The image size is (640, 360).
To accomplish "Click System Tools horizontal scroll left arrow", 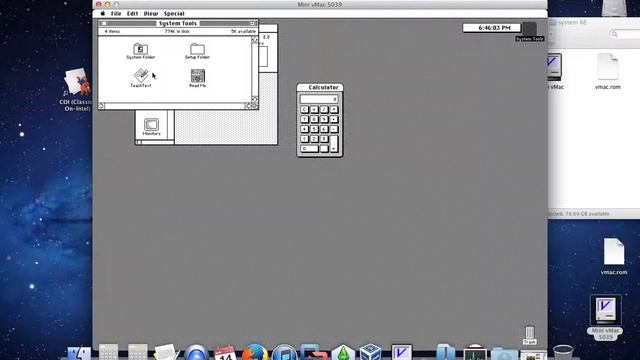I will coord(101,106).
